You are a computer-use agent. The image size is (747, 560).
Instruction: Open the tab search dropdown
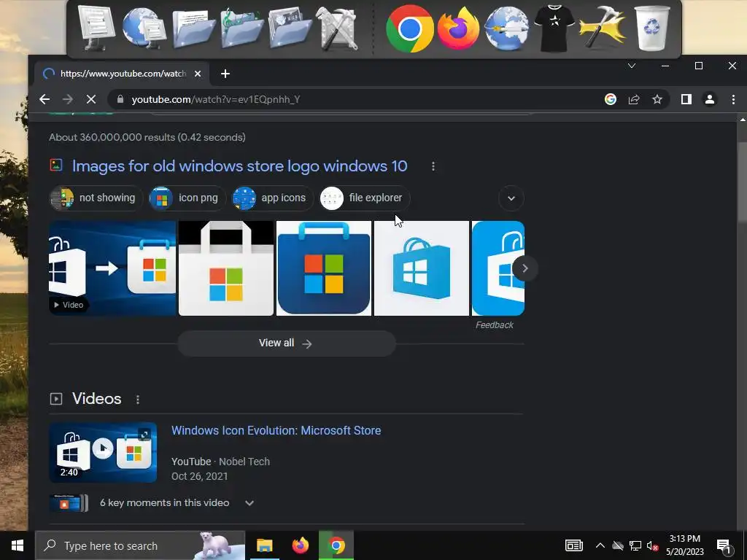632,66
